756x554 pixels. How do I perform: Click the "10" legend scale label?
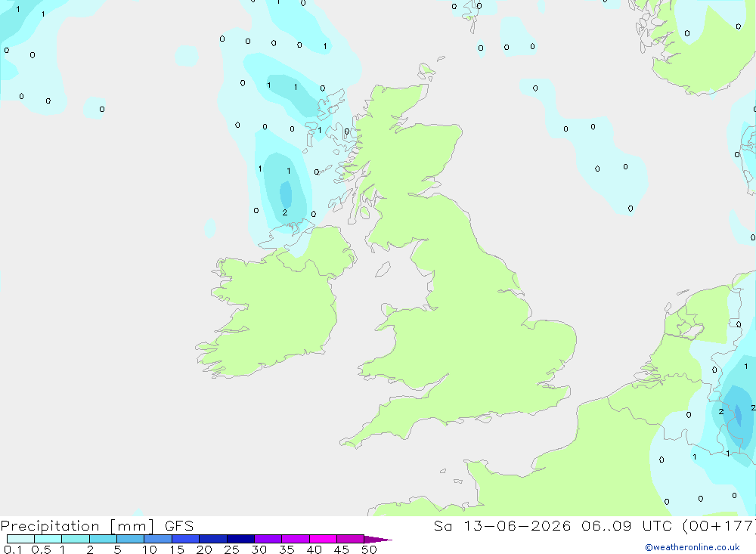[150, 549]
